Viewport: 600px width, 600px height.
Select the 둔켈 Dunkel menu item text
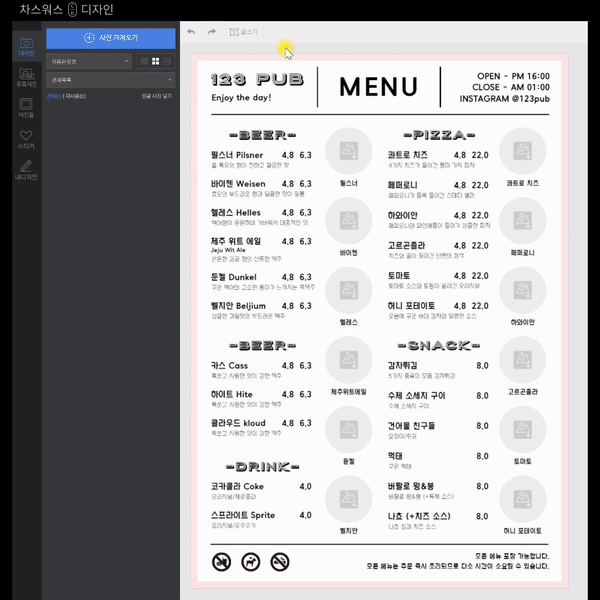(x=234, y=277)
